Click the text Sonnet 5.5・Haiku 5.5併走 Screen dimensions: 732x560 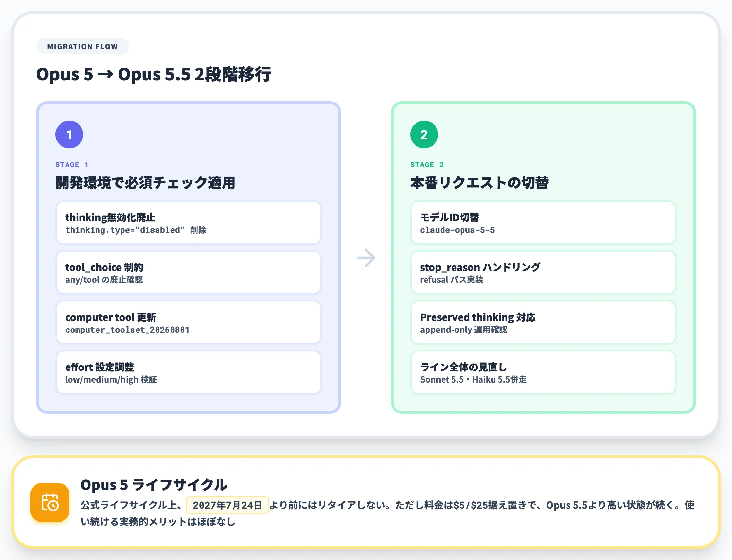(x=473, y=379)
